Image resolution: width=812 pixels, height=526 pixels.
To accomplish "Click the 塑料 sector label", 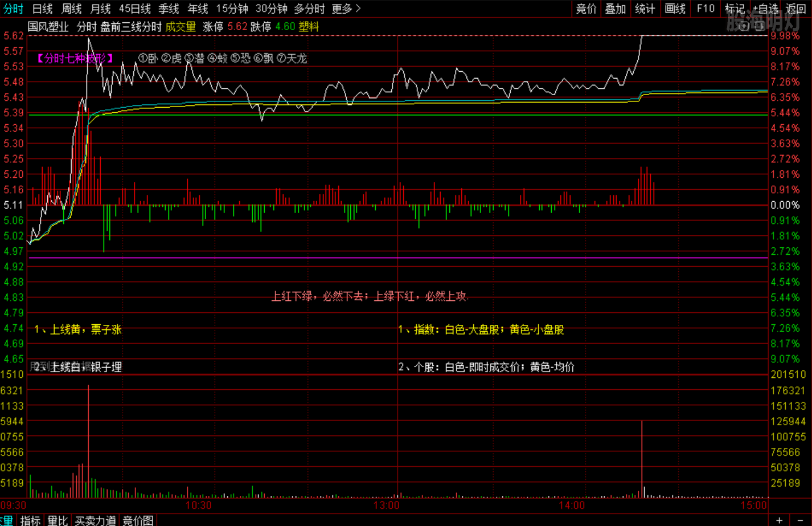I will click(x=309, y=27).
